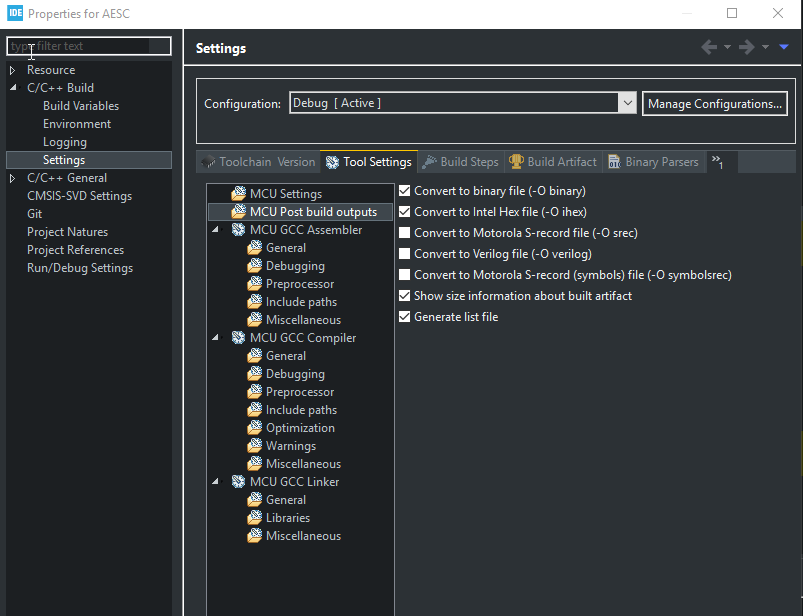Click the MCU Settings folder icon
Screen dimensions: 803x616
pyautogui.click(x=239, y=194)
